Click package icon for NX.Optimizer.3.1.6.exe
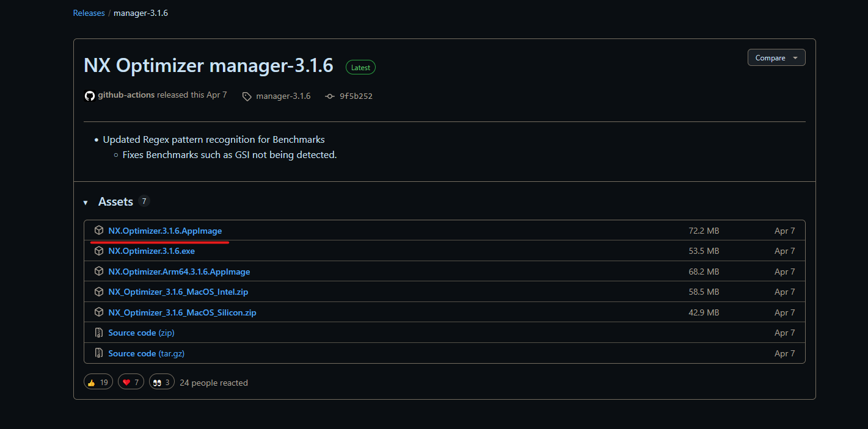868x429 pixels. [x=99, y=251]
